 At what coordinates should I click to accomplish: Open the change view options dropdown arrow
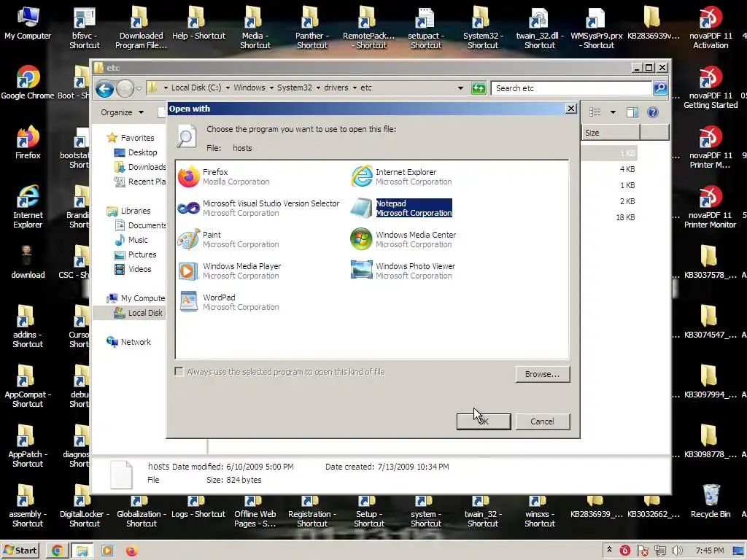point(613,112)
